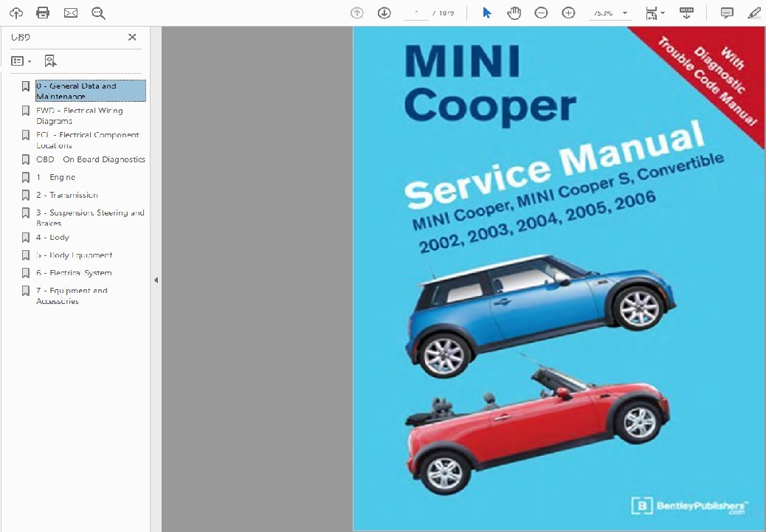This screenshot has width=766, height=532.
Task: Zoom in with the plus button
Action: [x=568, y=13]
